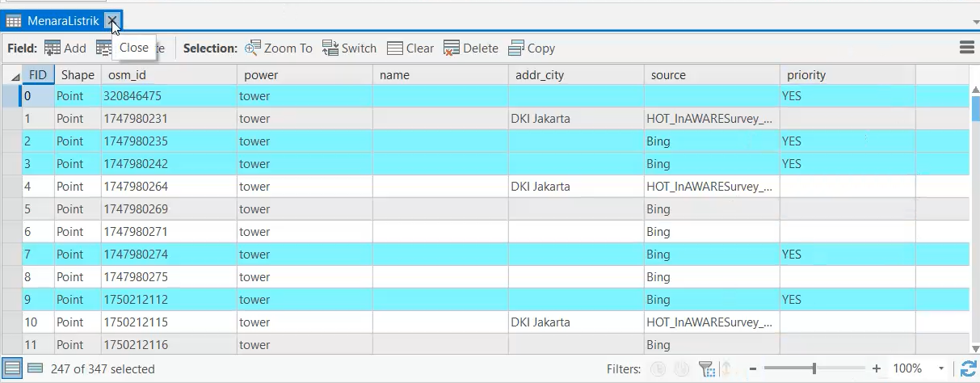Select row header for FID 6

click(11, 231)
